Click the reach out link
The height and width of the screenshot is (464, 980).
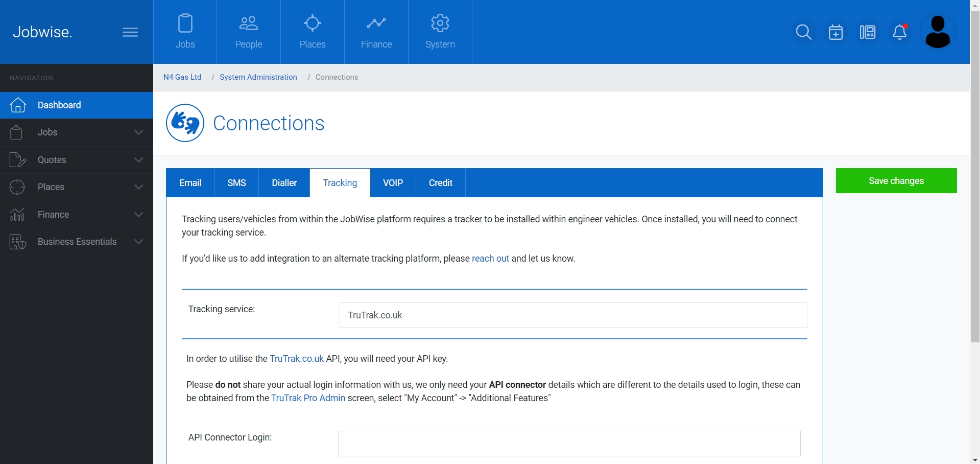tap(490, 259)
